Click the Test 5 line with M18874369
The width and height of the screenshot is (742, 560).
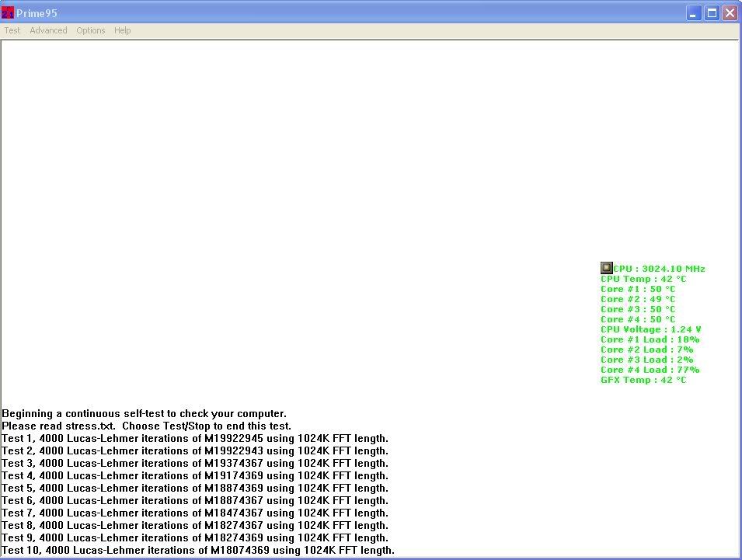click(x=195, y=488)
